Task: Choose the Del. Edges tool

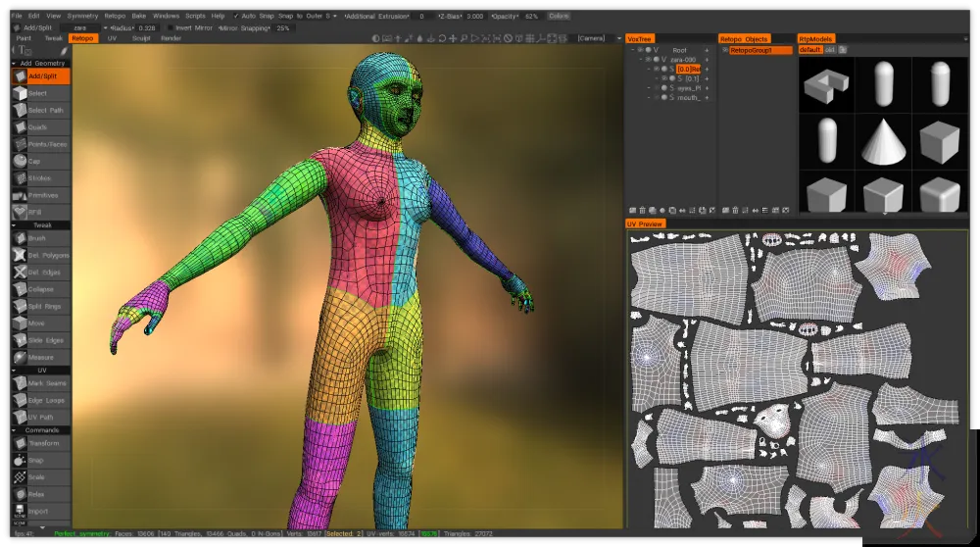Action: (40, 272)
